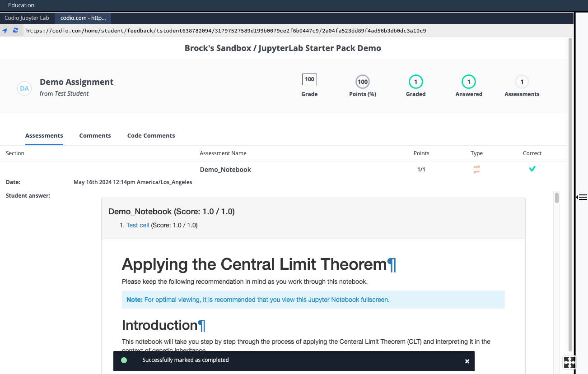Click the Jupyter assessment type icon
Viewport: 588px width, 374px height.
[476, 170]
